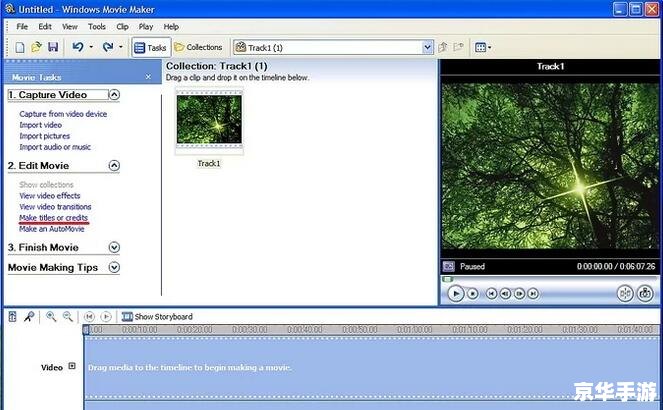
Task: Select the Track1 clip thumbnail
Action: coord(209,120)
